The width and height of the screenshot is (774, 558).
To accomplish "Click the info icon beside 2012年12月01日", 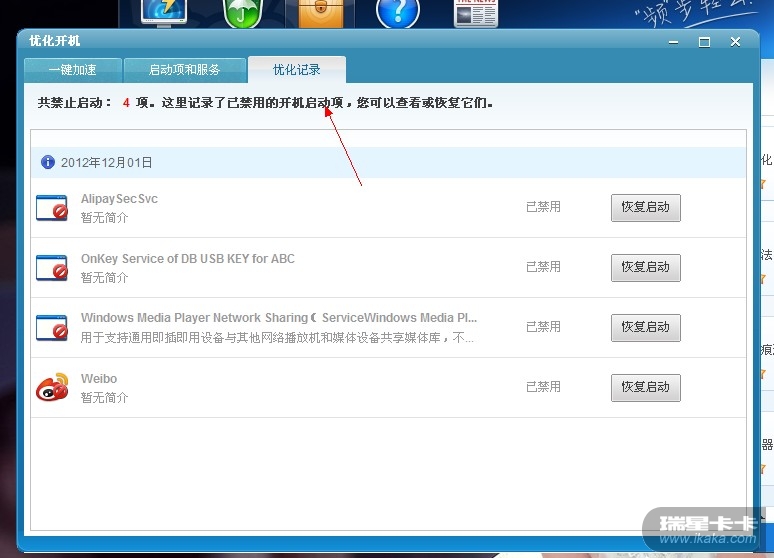I will (48, 162).
